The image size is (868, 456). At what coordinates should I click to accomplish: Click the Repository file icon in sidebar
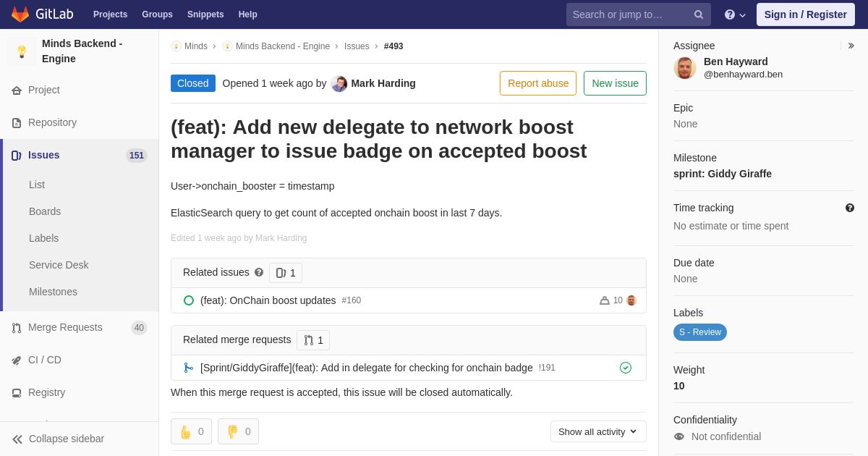tap(17, 123)
